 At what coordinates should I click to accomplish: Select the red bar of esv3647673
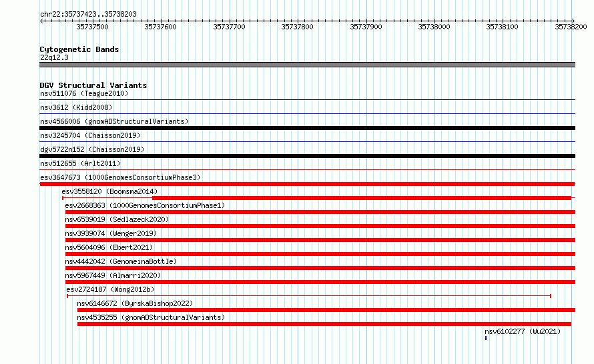click(307, 184)
